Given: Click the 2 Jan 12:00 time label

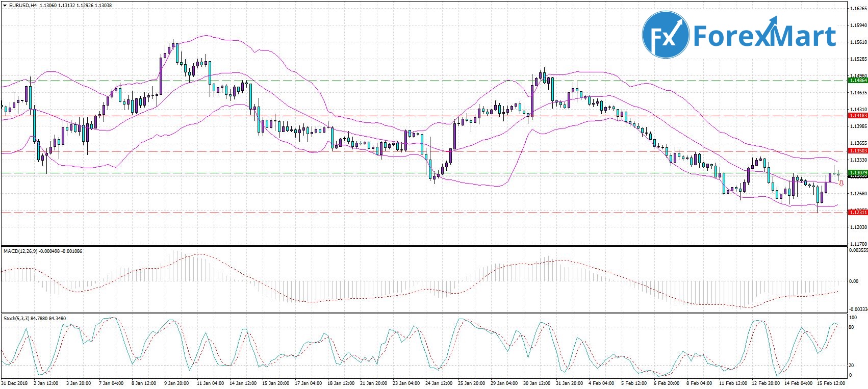Looking at the screenshot, I should [x=46, y=383].
